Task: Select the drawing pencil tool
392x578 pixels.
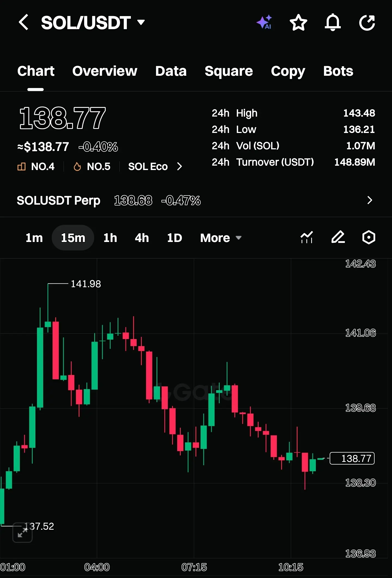Action: tap(338, 237)
